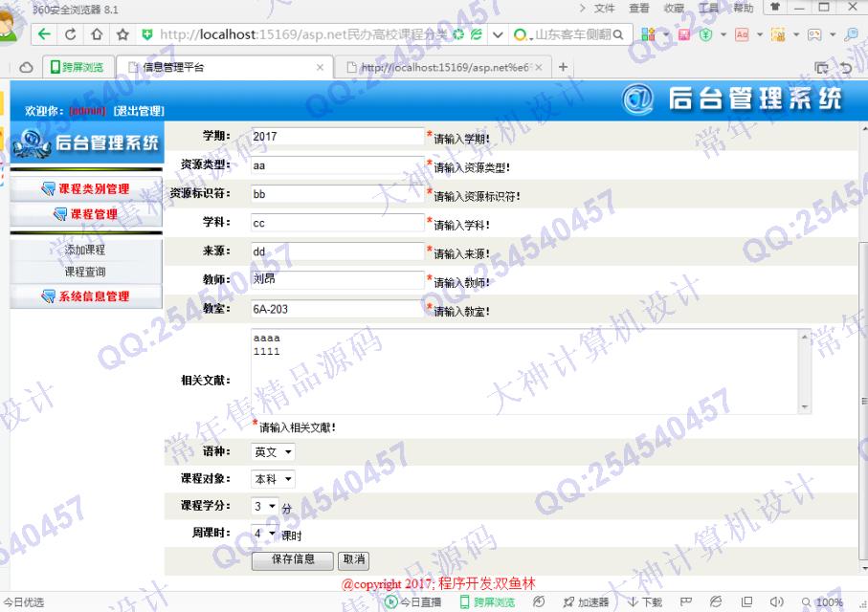Click the game controller toolbar icon
The width and height of the screenshot is (868, 612).
pyautogui.click(x=814, y=34)
